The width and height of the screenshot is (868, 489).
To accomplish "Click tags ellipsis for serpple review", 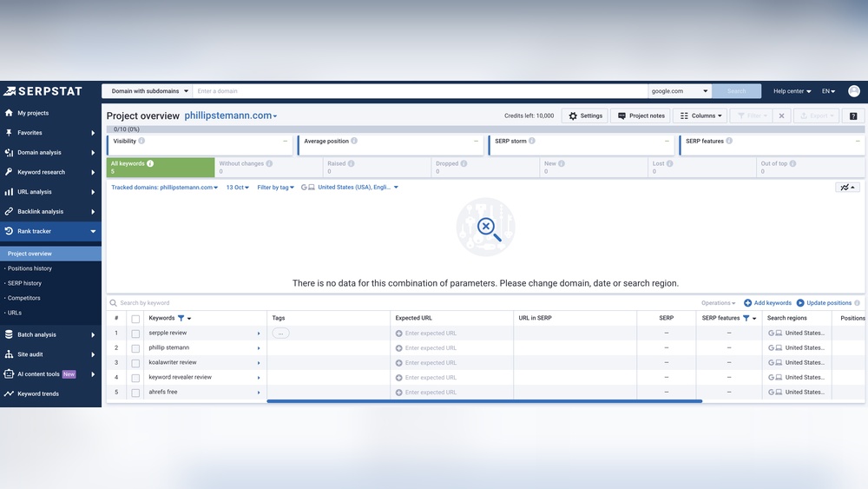I will pos(280,333).
